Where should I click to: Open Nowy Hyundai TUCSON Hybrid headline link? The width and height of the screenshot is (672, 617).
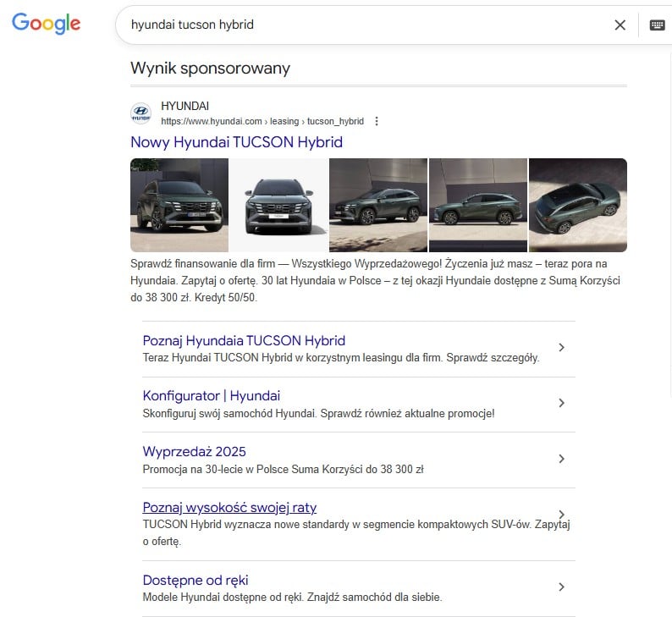[x=236, y=142]
